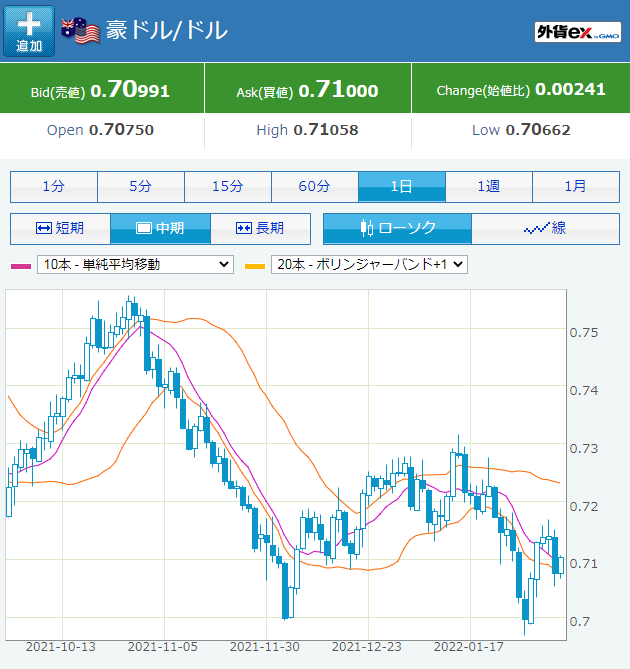This screenshot has width=630, height=669.
Task: Click the Open 0.70750 value
Action: tap(100, 130)
